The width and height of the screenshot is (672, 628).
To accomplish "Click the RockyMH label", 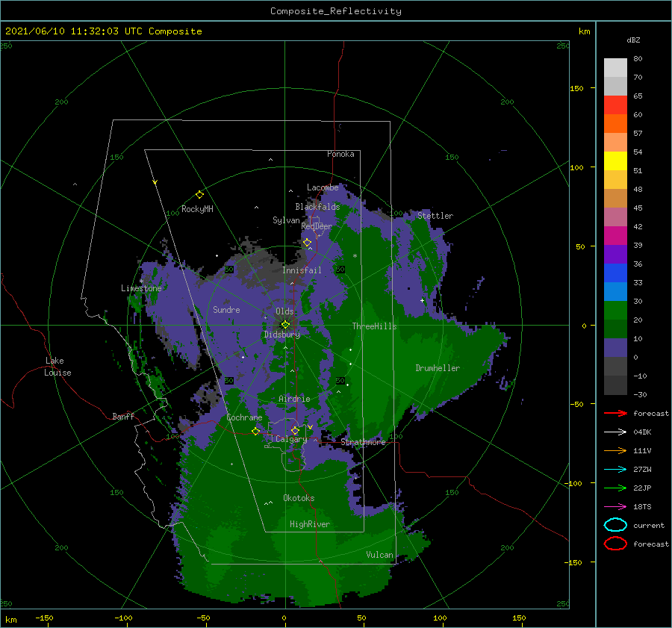I will 197,209.
